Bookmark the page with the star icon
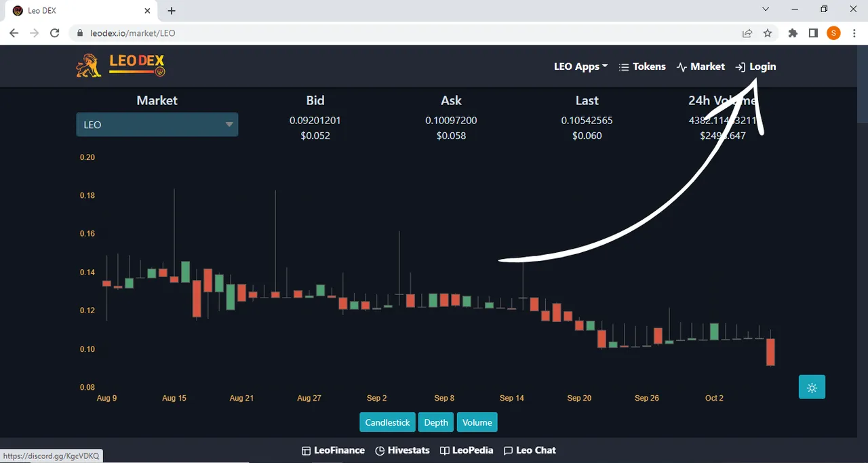 pyautogui.click(x=768, y=33)
